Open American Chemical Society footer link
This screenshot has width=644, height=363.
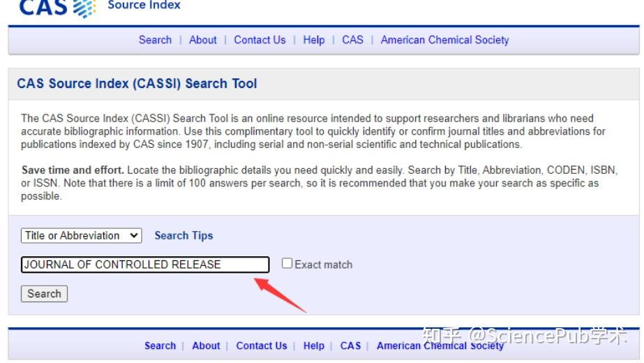click(x=440, y=346)
